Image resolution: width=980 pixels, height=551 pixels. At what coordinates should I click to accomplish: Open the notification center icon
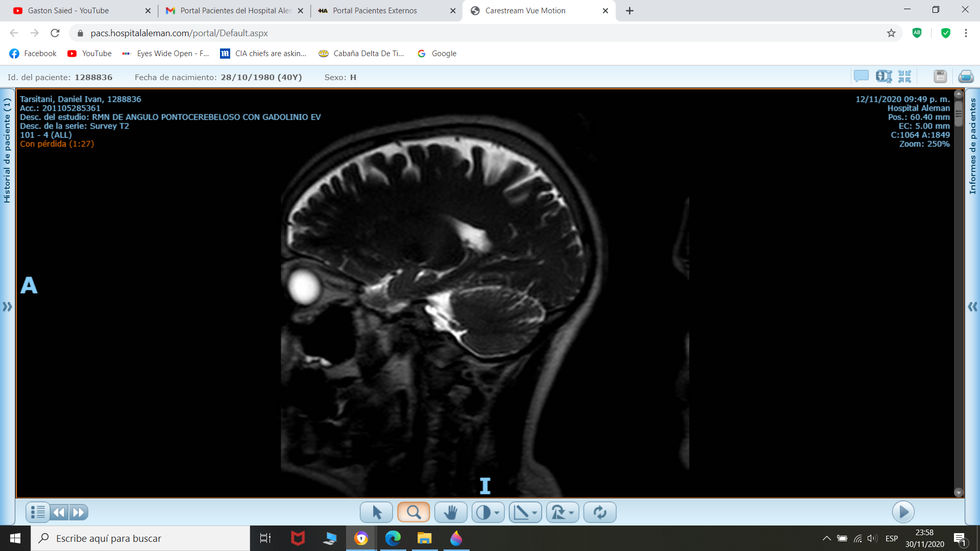pos(960,539)
